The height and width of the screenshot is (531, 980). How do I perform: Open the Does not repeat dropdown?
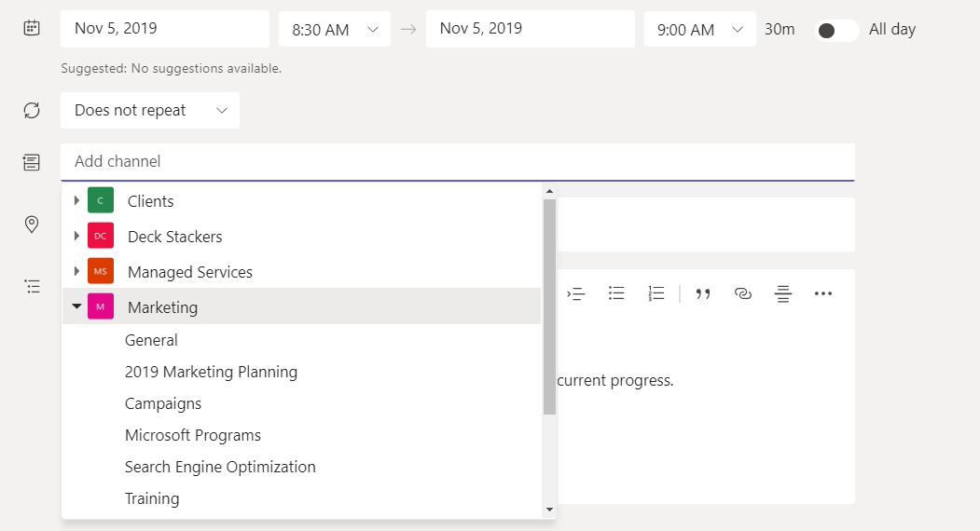tap(150, 111)
